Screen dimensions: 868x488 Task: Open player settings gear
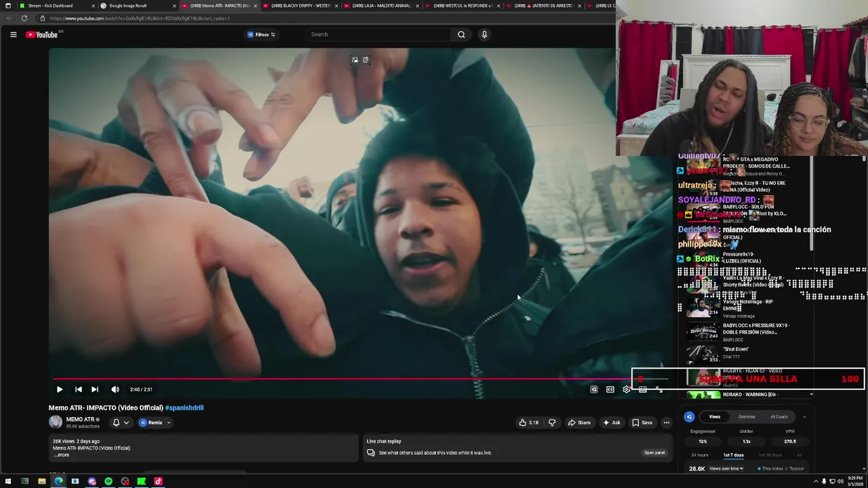tap(627, 389)
